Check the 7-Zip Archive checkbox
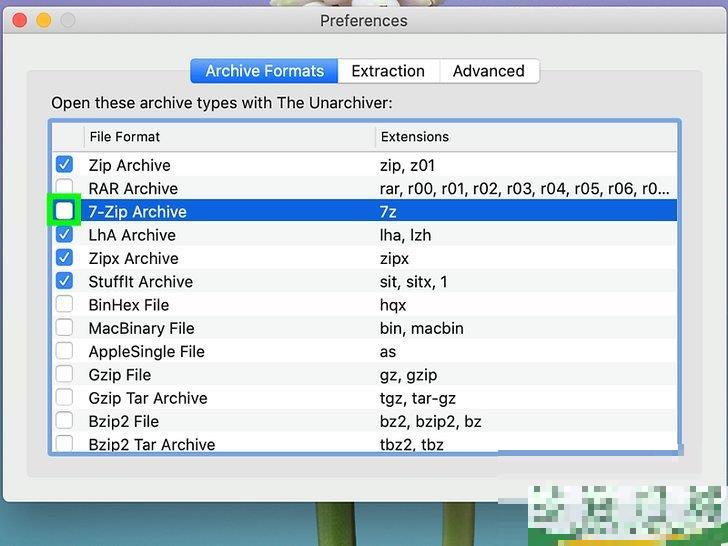Screen dimensions: 728x546 pos(65,211)
